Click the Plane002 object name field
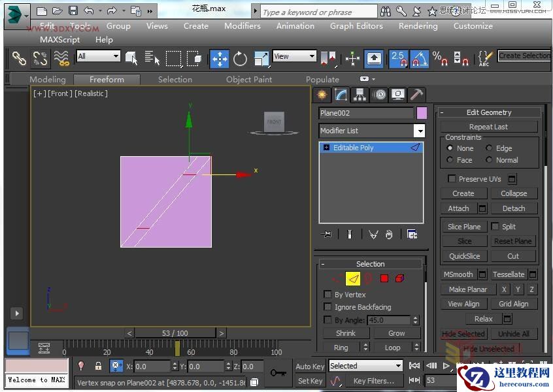The width and height of the screenshot is (553, 392). point(366,113)
